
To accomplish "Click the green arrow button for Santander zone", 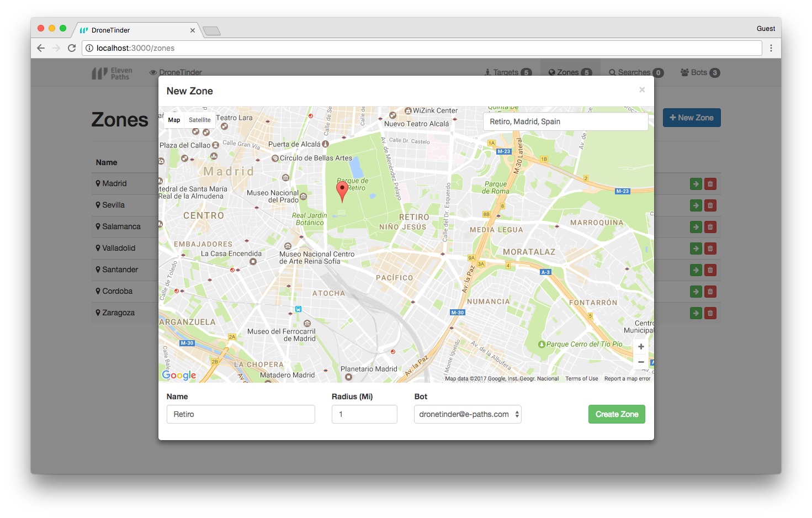I will [x=696, y=270].
